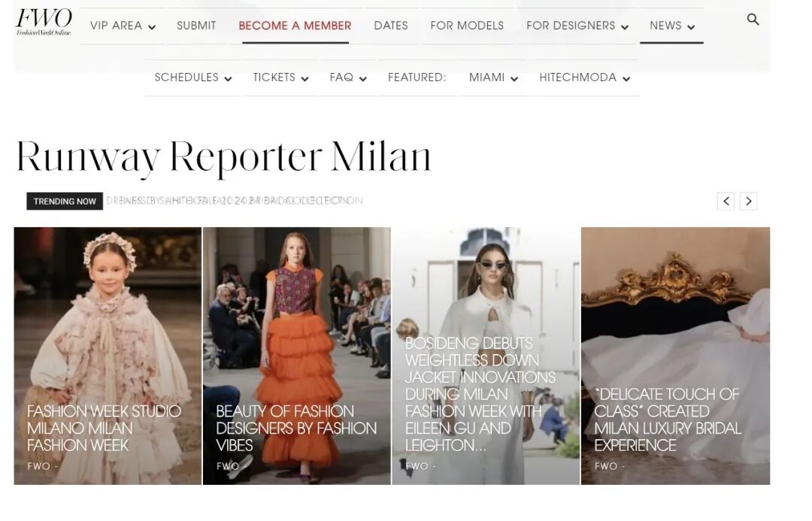Open Beauty of Fashion Designers article title
Viewport: 812px width, 521px height.
[x=296, y=428]
